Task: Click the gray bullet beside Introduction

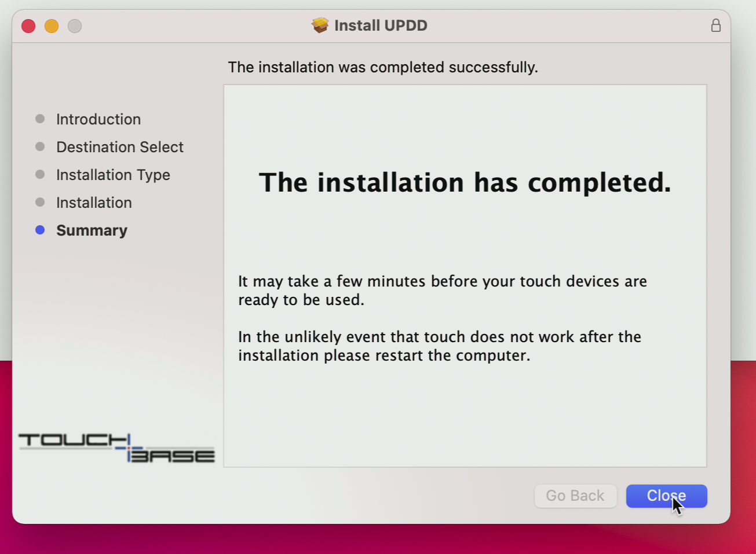Action: click(40, 119)
